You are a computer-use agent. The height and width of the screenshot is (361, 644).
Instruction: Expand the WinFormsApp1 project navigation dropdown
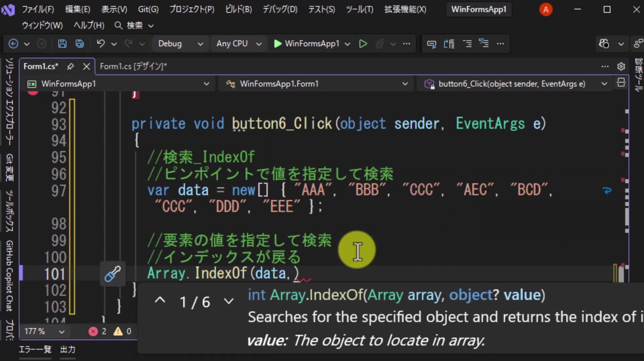[x=207, y=84]
